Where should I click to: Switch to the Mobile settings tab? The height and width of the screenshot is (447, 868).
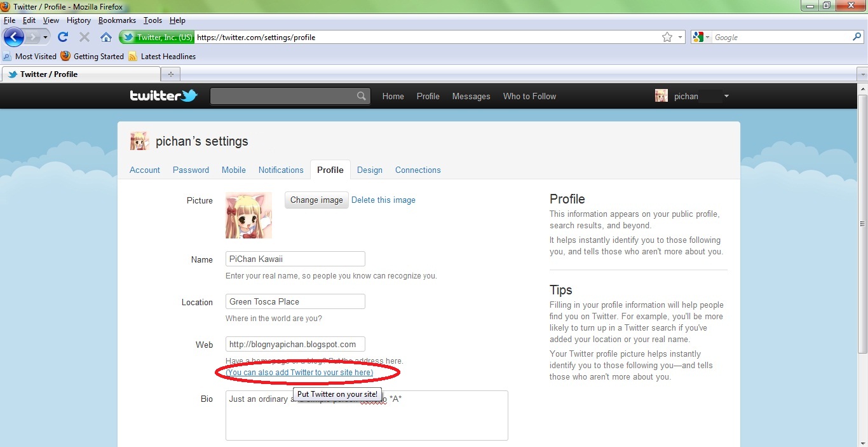point(234,170)
